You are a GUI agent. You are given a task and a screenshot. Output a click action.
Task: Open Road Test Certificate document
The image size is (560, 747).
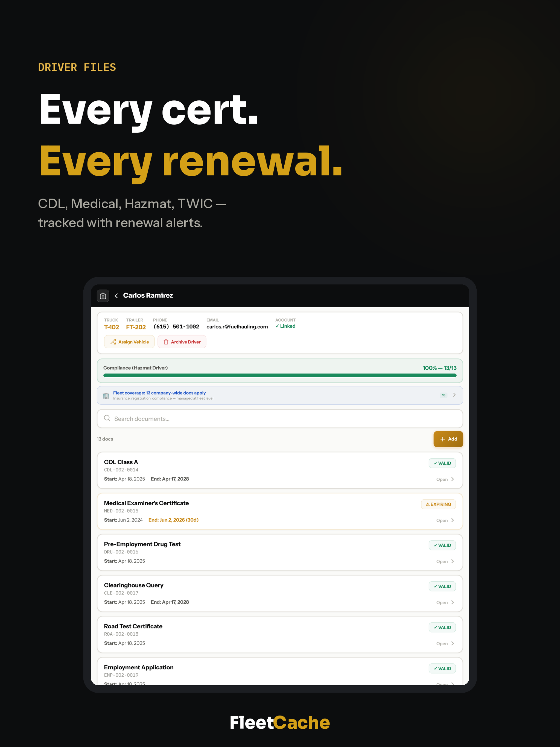tap(280, 635)
